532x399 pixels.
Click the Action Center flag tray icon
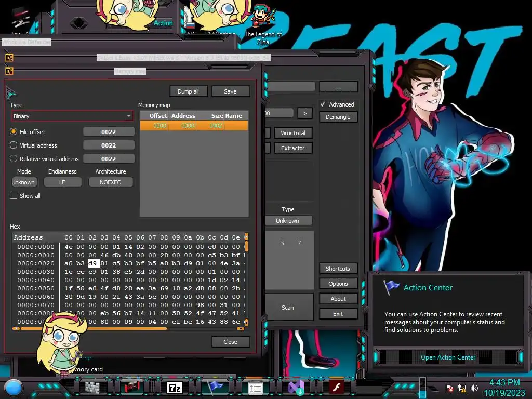click(x=449, y=388)
